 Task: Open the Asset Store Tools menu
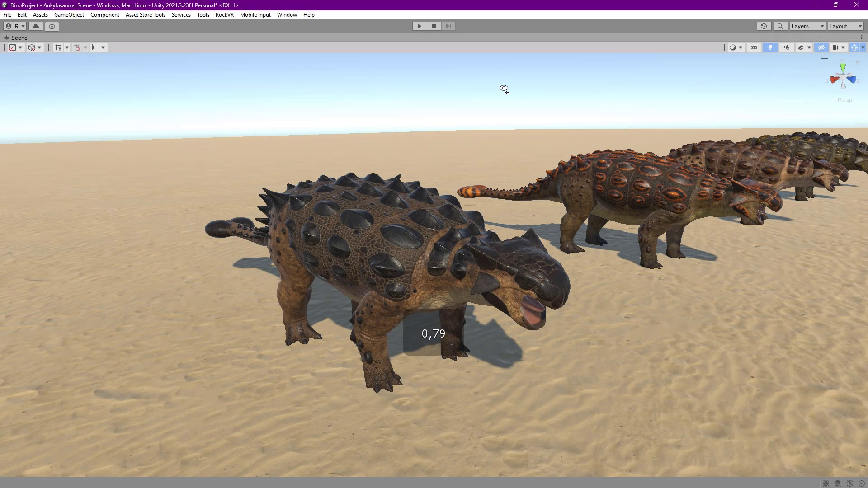(x=146, y=15)
